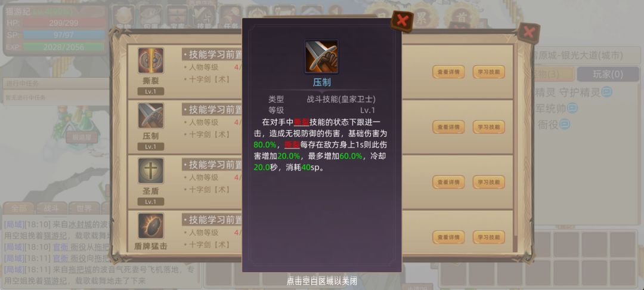The height and width of the screenshot is (290, 644).
Task: Click the red 撕裂 link in description
Action: [301, 122]
